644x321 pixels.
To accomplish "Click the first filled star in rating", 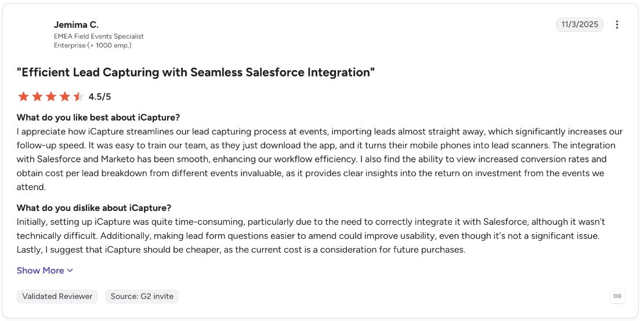I will (23, 97).
